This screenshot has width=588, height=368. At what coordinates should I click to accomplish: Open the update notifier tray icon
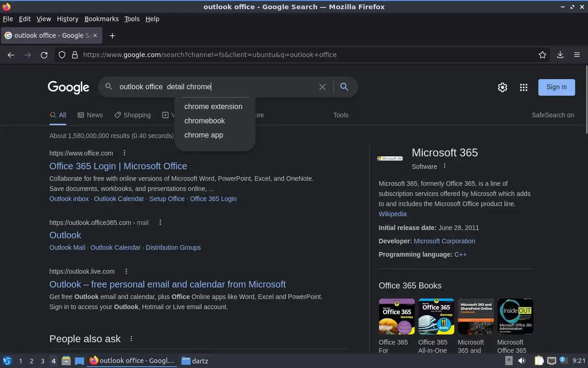tap(563, 360)
